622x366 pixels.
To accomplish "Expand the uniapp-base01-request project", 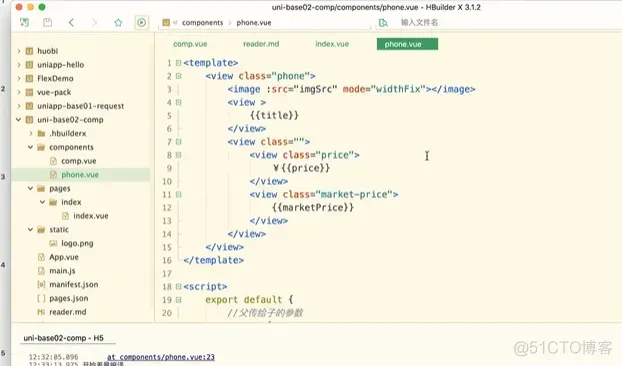I will tap(19, 106).
